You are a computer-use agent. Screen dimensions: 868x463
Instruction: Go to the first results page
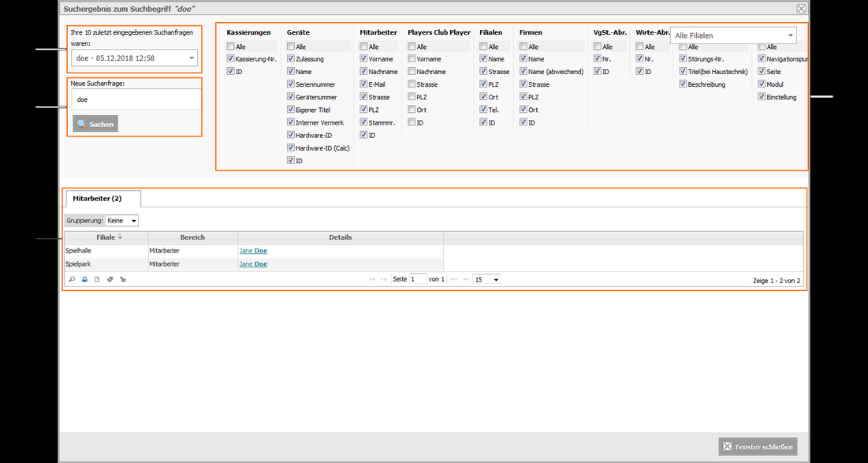(x=373, y=280)
